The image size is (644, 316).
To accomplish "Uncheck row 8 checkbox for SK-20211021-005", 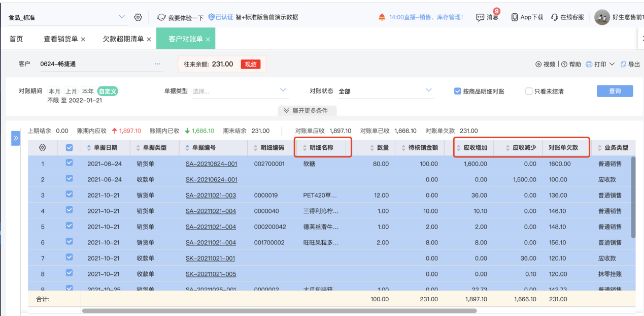I will [70, 273].
